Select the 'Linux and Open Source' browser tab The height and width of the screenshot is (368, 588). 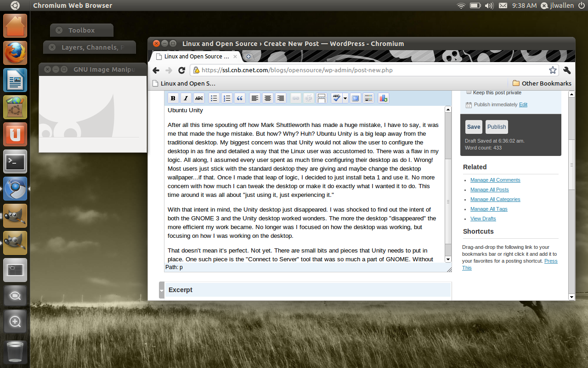[196, 57]
